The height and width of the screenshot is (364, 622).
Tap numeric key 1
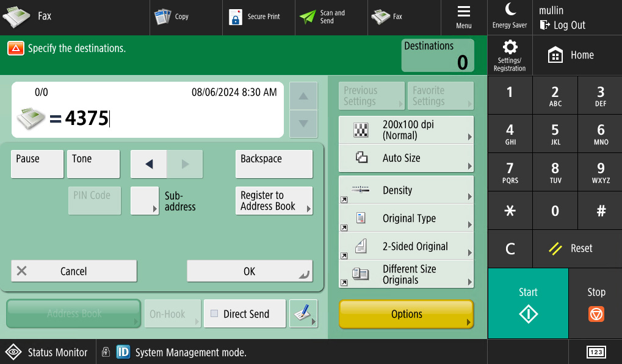(x=510, y=95)
